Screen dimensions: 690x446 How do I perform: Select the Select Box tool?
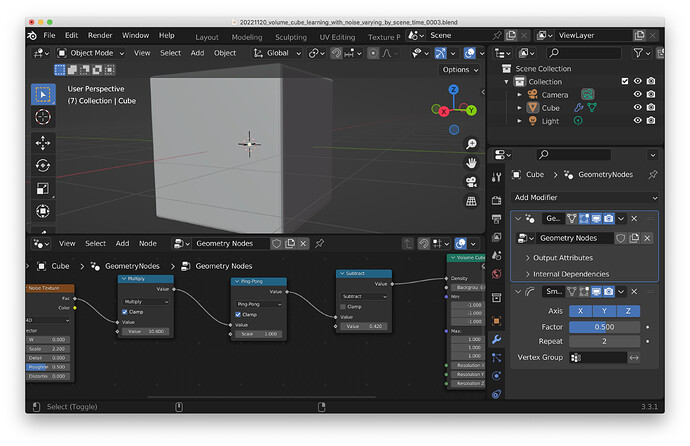43,94
